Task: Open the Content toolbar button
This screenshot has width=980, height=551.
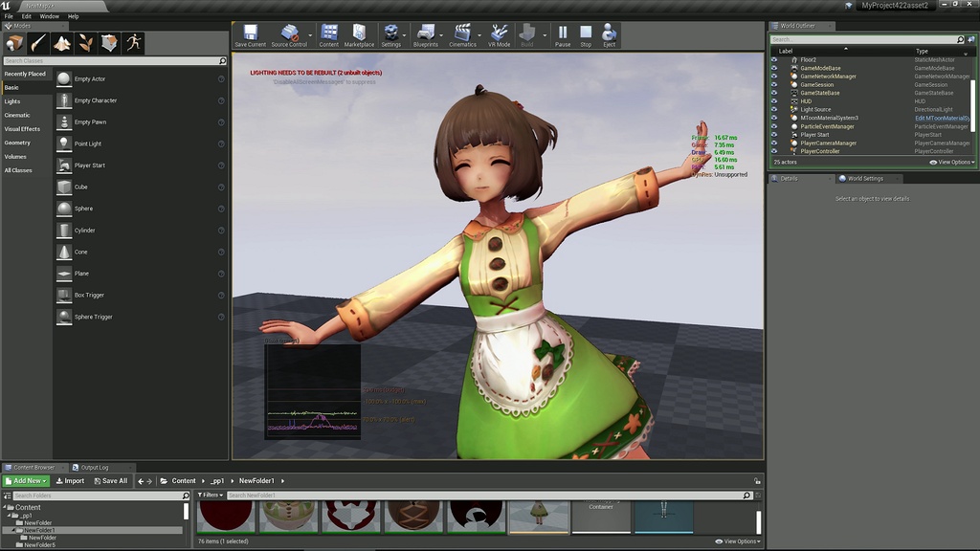Action: (329, 35)
